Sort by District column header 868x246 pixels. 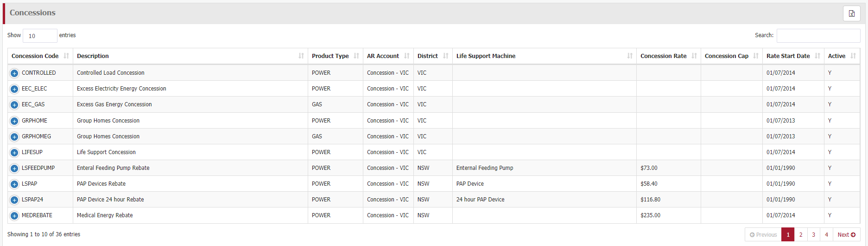445,56
